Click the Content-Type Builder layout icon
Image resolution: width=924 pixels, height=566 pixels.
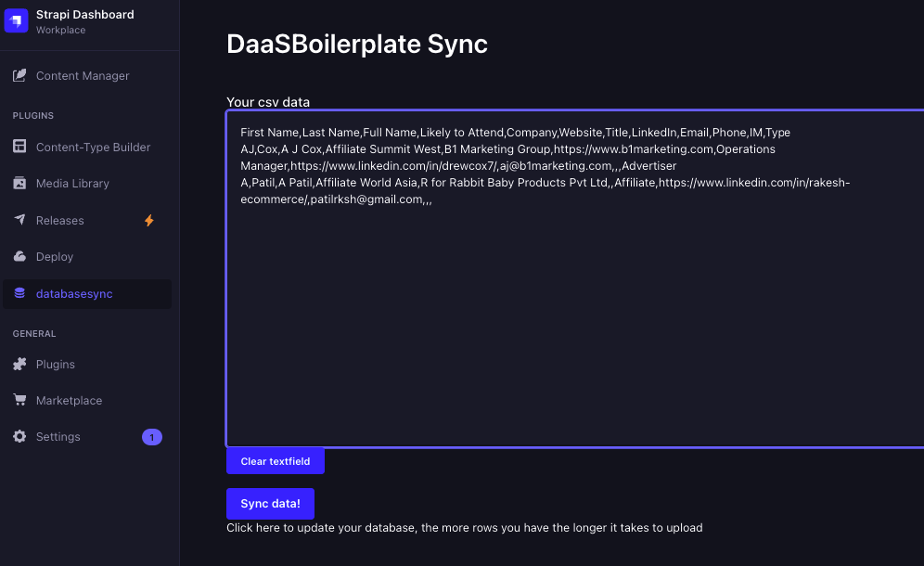point(19,147)
